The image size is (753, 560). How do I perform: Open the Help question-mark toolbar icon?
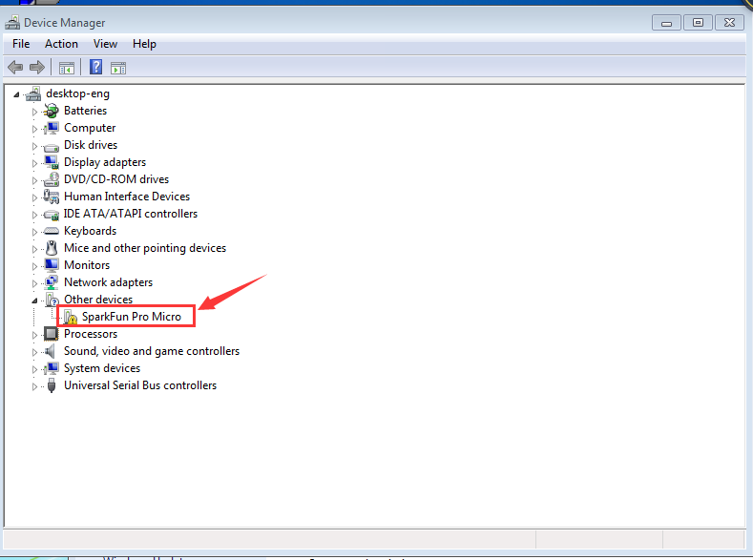[x=96, y=67]
